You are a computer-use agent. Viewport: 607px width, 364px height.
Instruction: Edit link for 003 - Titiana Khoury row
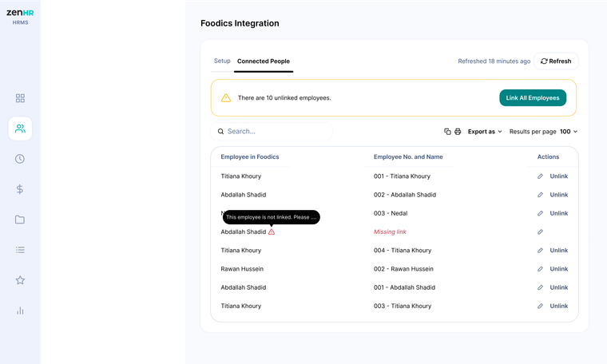coord(540,306)
